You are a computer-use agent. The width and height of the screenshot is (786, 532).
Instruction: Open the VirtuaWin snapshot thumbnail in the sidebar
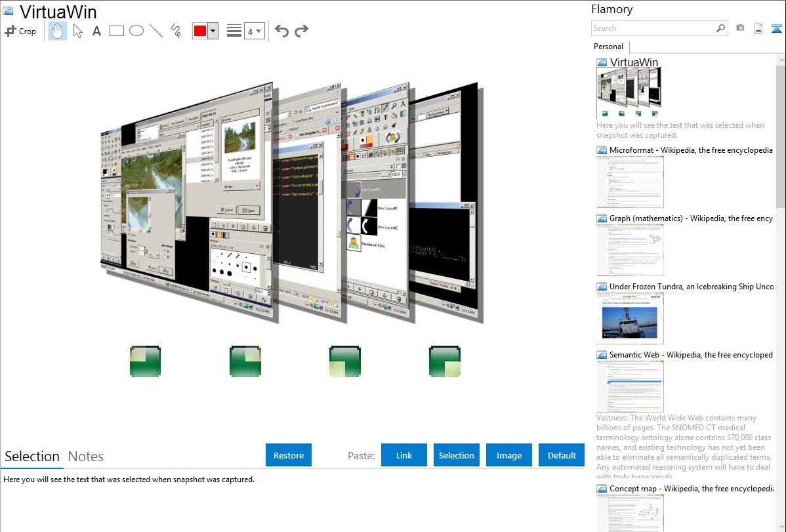[x=630, y=93]
